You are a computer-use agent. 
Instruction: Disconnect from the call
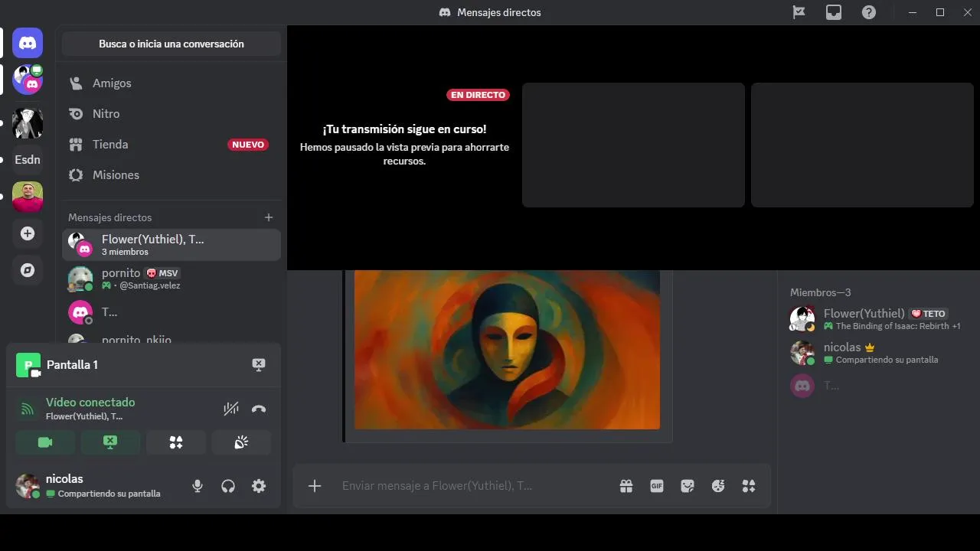pyautogui.click(x=259, y=409)
